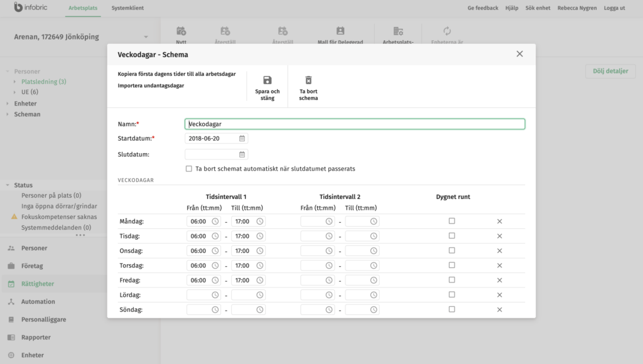643x364 pixels.
Task: Open the Slutdatum calendar picker icon
Action: coord(242,154)
